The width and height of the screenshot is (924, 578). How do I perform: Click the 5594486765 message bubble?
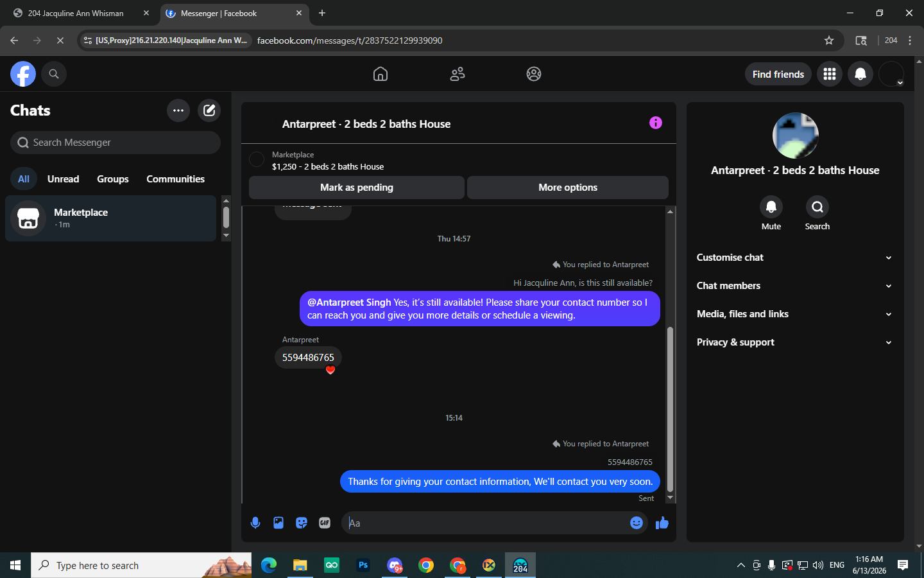click(308, 358)
